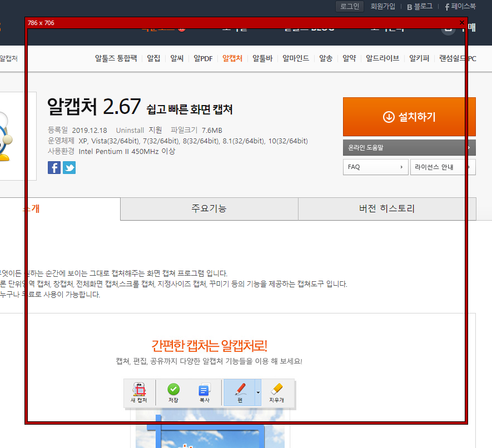
Task: Select 알툴바 in product menu
Action: click(x=262, y=58)
